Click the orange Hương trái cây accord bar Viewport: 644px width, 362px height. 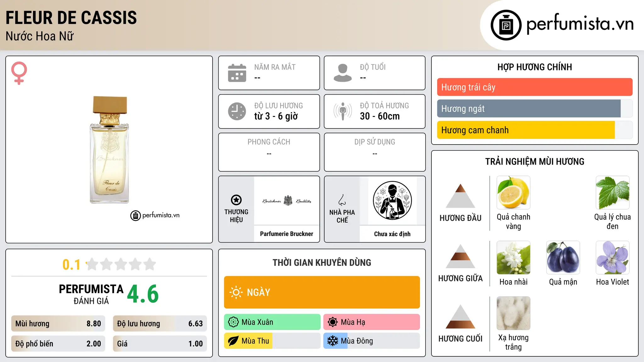point(535,87)
